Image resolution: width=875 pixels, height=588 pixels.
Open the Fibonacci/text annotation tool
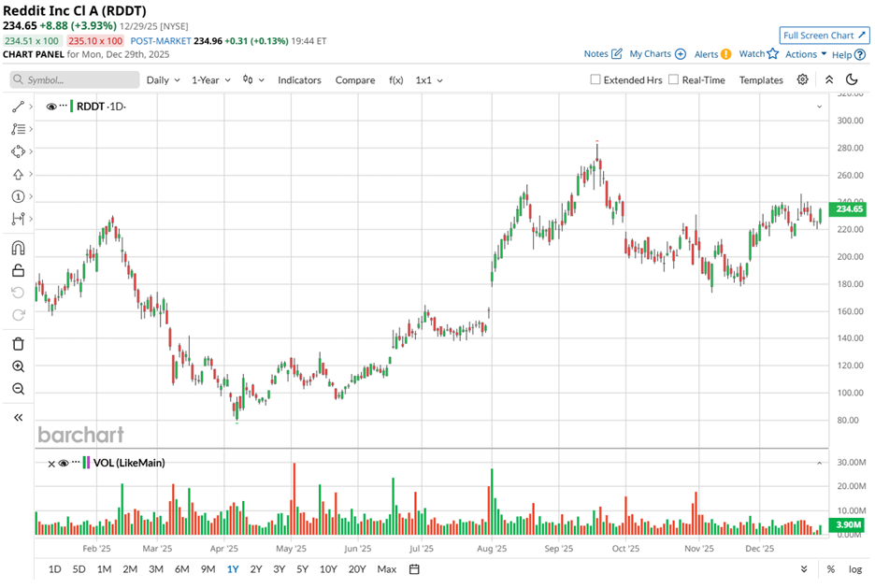pos(18,129)
